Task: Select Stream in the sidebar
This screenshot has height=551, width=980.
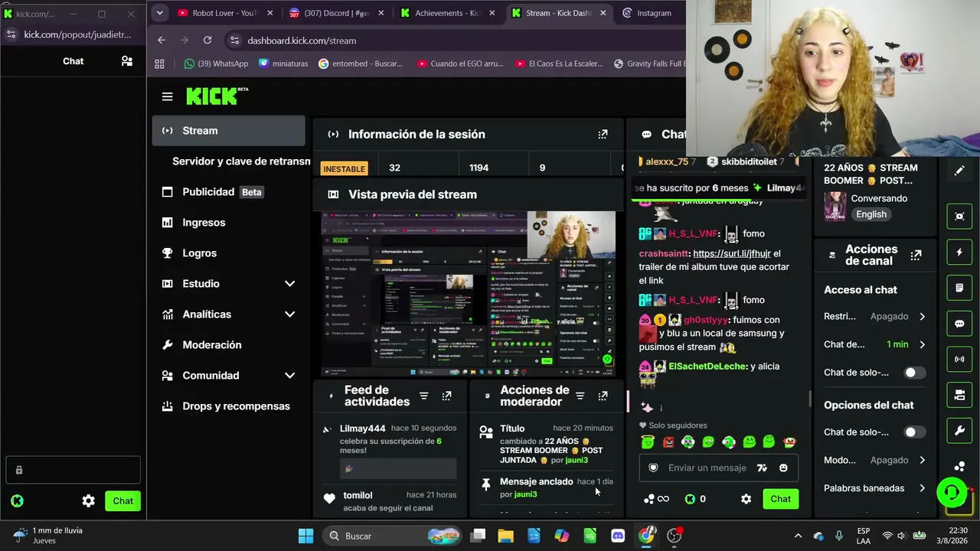Action: [228, 131]
